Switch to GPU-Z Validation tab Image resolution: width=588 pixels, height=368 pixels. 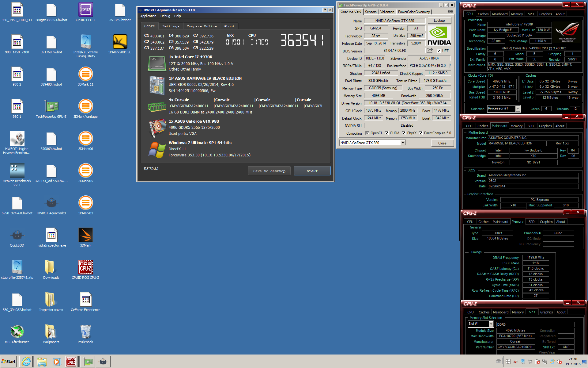387,12
